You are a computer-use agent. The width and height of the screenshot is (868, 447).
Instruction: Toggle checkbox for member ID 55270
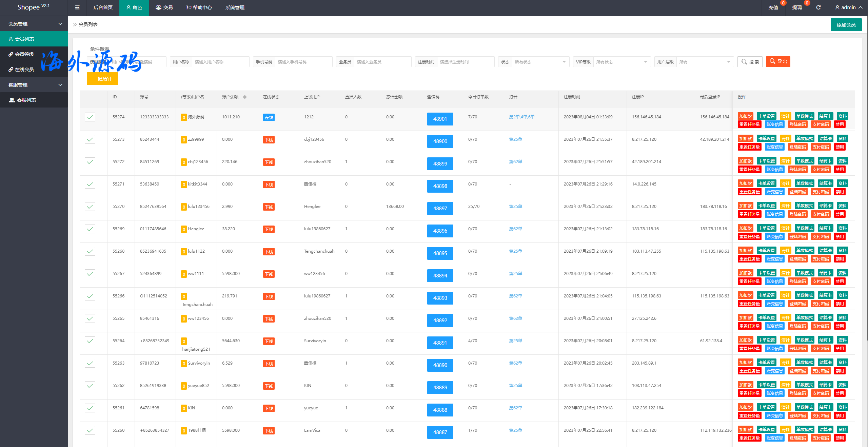click(x=90, y=207)
